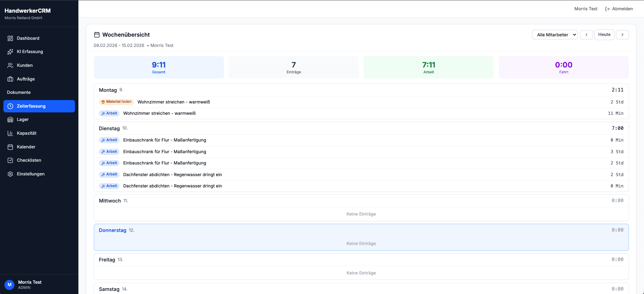Click date range 09.02.2026 - 15.02.2026
This screenshot has height=294, width=644.
(119, 46)
